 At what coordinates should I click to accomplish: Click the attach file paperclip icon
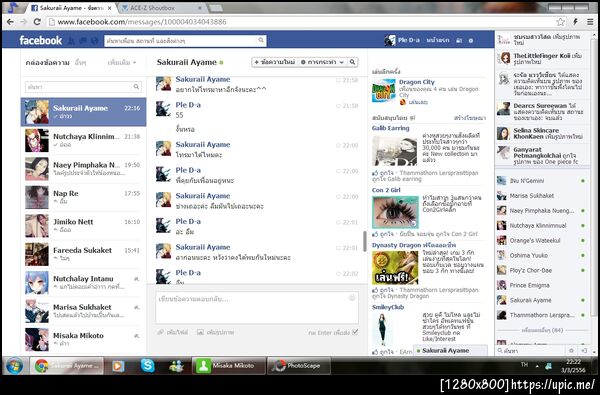coord(161,332)
